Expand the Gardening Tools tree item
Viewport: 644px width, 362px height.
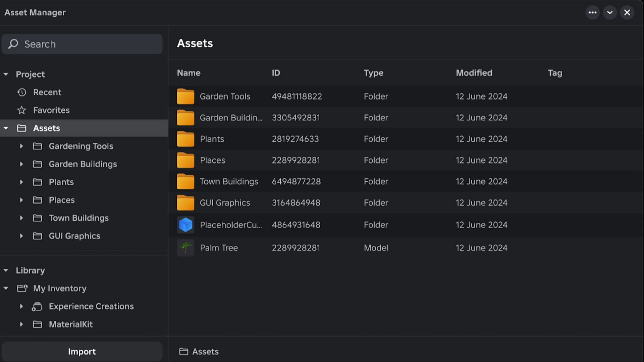point(21,146)
